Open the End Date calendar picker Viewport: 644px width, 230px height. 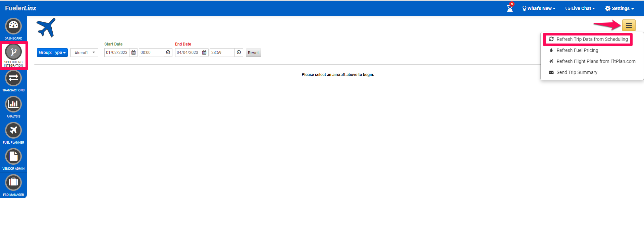(204, 53)
